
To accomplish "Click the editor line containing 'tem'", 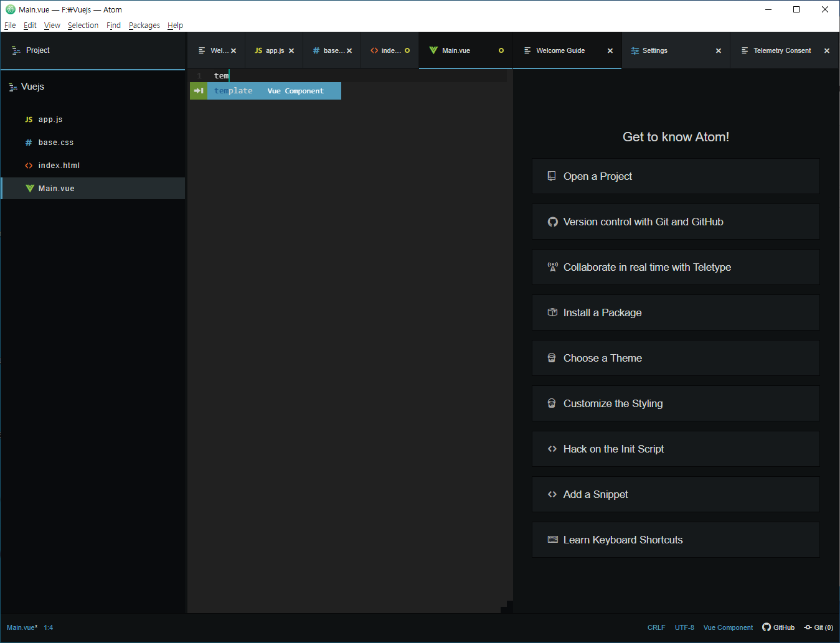I will (x=349, y=76).
